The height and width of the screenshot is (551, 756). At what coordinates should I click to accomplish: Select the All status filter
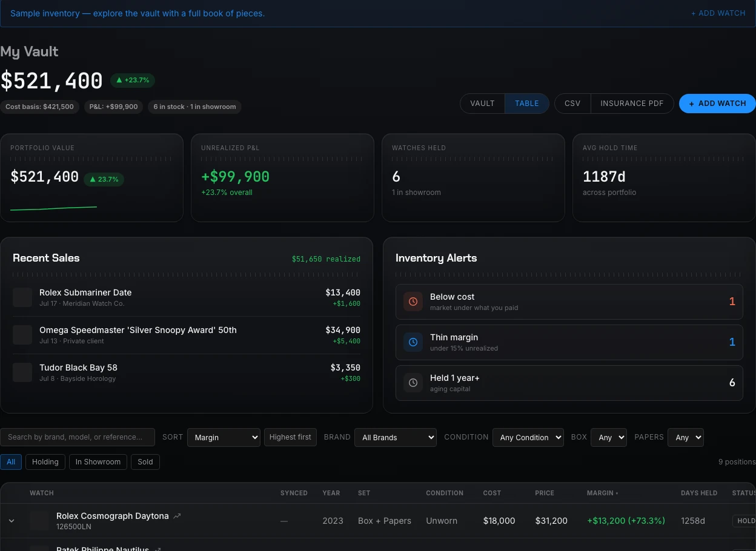click(x=11, y=462)
